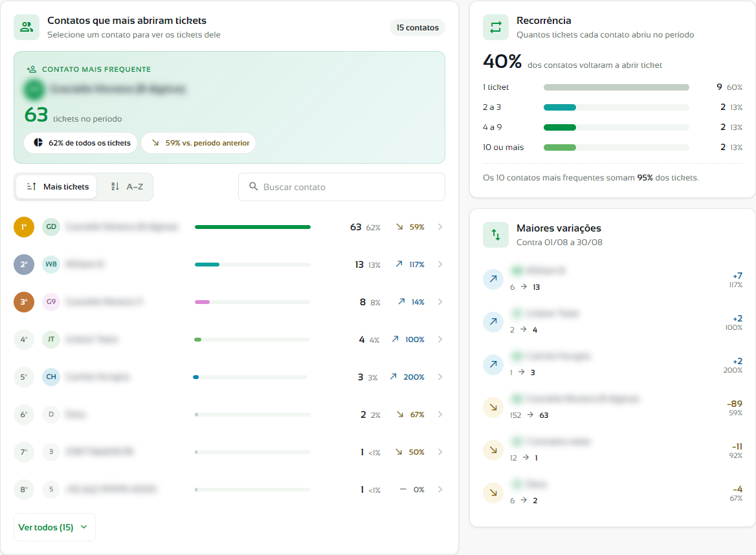This screenshot has width=756, height=555.
Task: Open the chevron for the 3 tickets row
Action: [440, 376]
